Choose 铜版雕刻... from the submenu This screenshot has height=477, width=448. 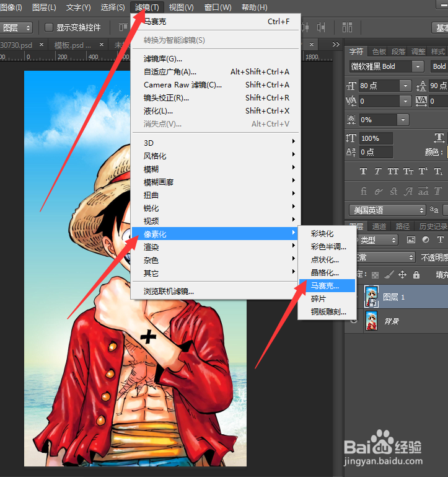click(327, 312)
